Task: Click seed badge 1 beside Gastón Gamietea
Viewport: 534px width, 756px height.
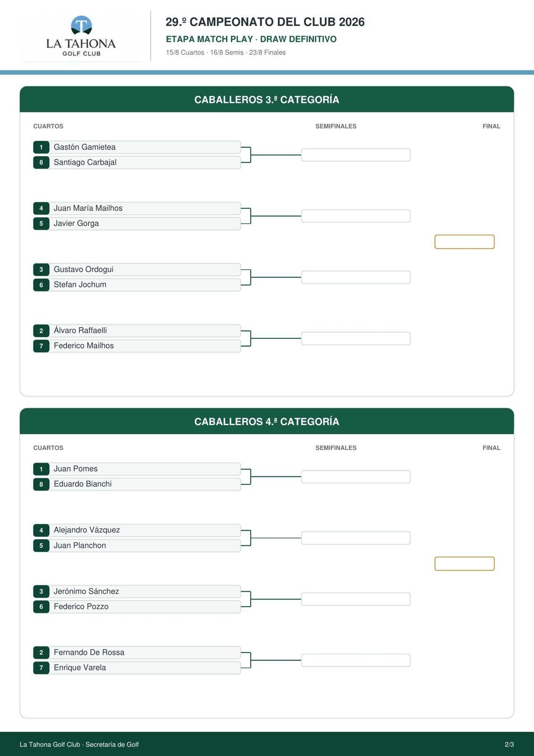Action: (x=41, y=147)
